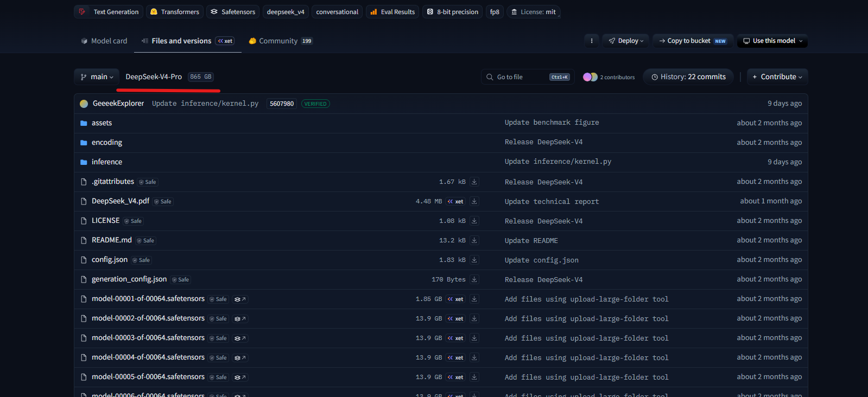Click Copy to bucket button
This screenshot has width=868, height=397.
[693, 41]
